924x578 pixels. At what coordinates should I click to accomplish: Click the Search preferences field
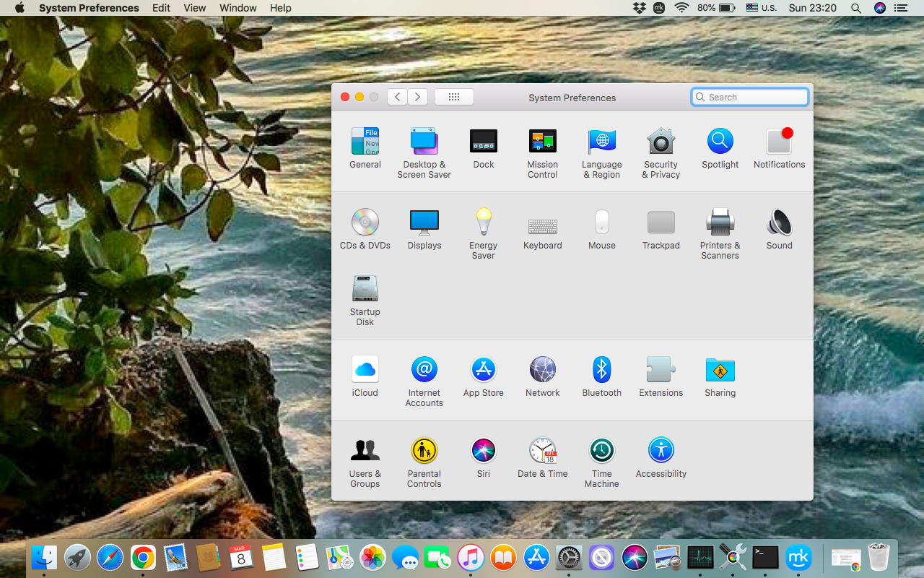[x=749, y=96]
